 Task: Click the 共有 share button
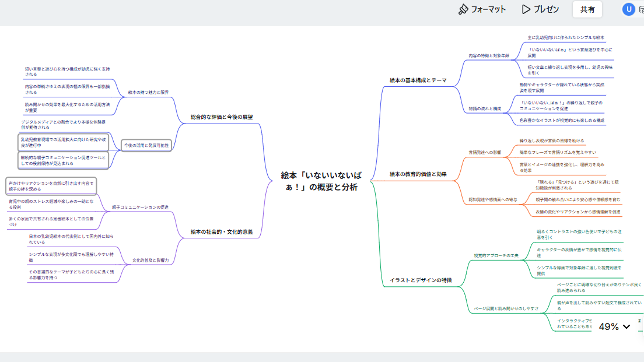[x=587, y=9]
